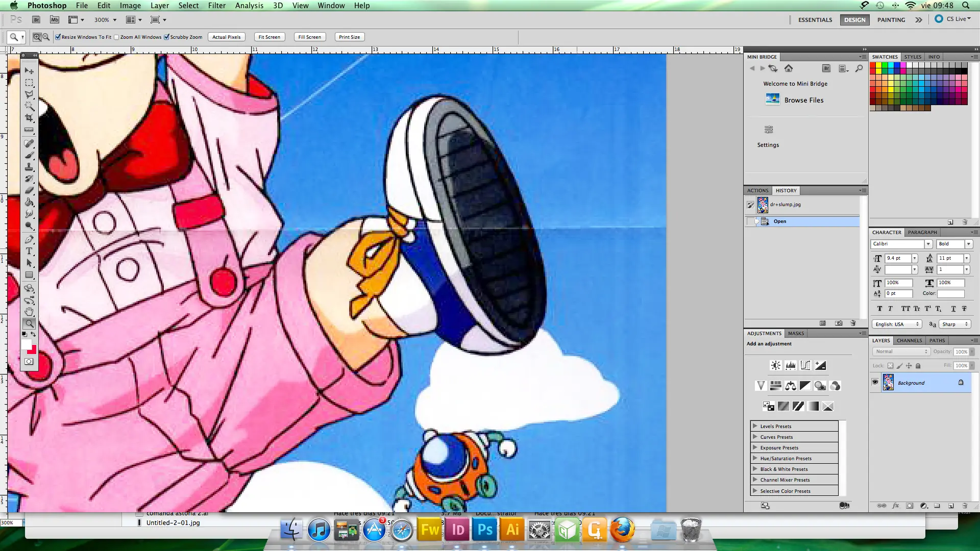Open Illustrator from the Dock
This screenshot has width=980, height=551.
512,530
